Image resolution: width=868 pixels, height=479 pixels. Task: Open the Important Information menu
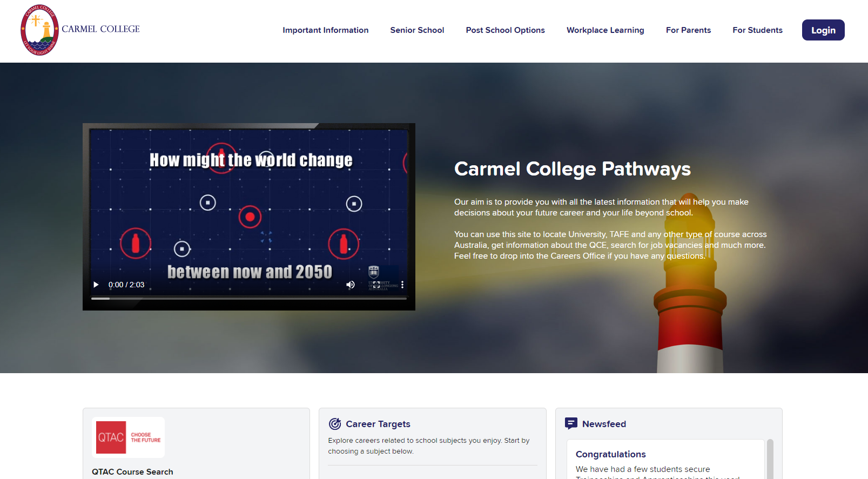[x=325, y=30]
